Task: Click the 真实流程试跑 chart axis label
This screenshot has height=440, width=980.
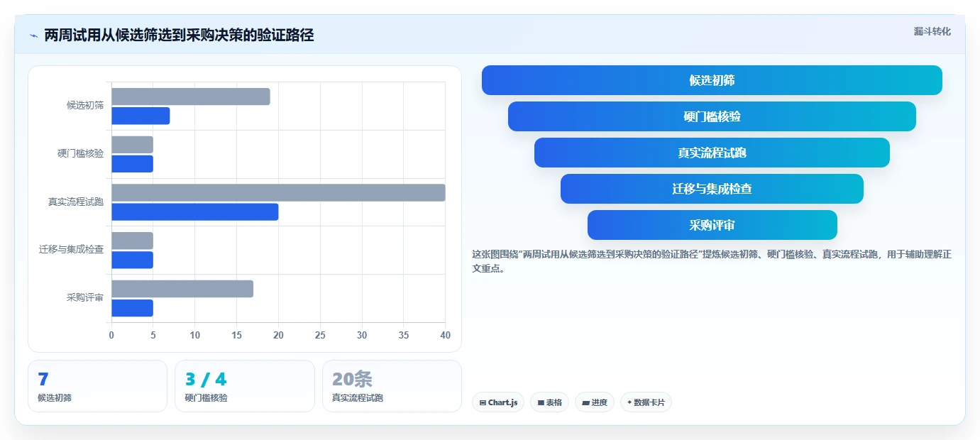Action: [76, 202]
